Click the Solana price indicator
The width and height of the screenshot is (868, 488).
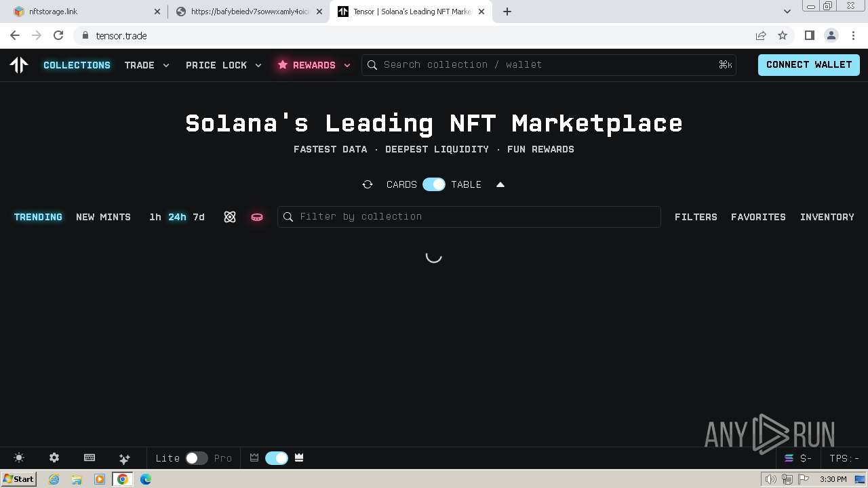(x=798, y=458)
